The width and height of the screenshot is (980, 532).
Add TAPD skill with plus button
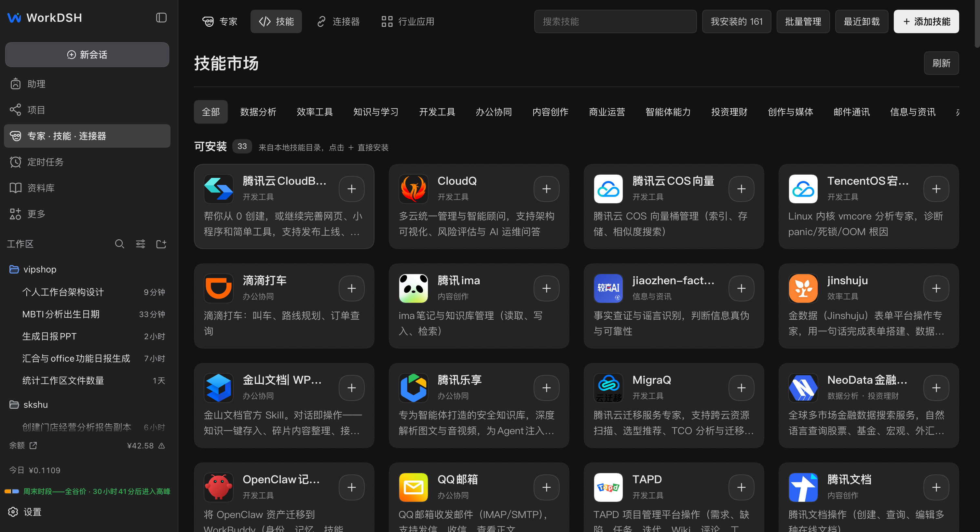741,487
